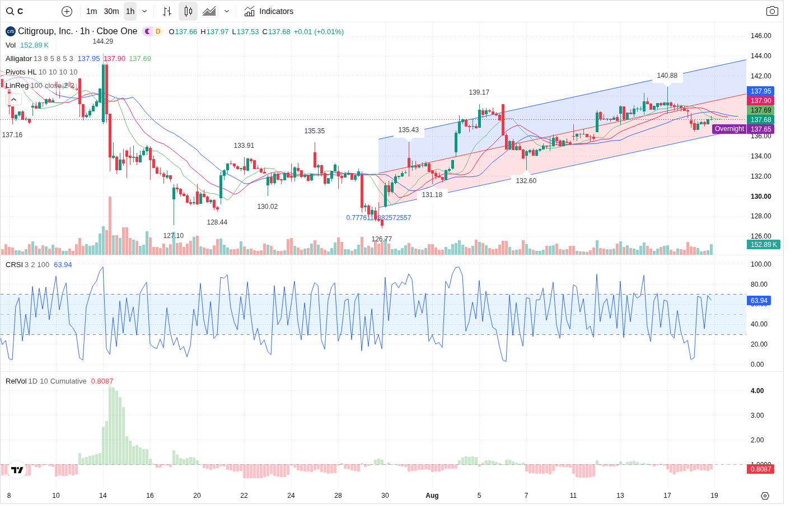Click the purple moon session badge
The height and width of the screenshot is (532, 795).
coord(148,31)
